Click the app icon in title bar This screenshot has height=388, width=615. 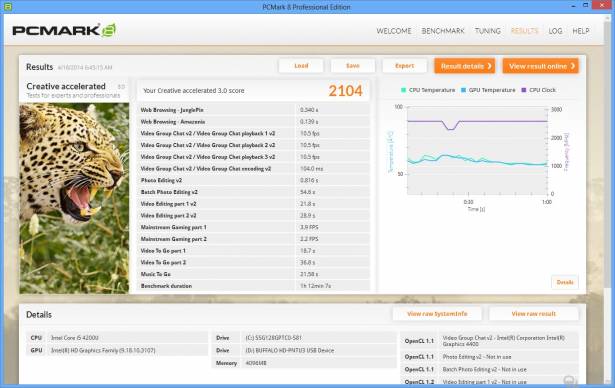[7, 6]
